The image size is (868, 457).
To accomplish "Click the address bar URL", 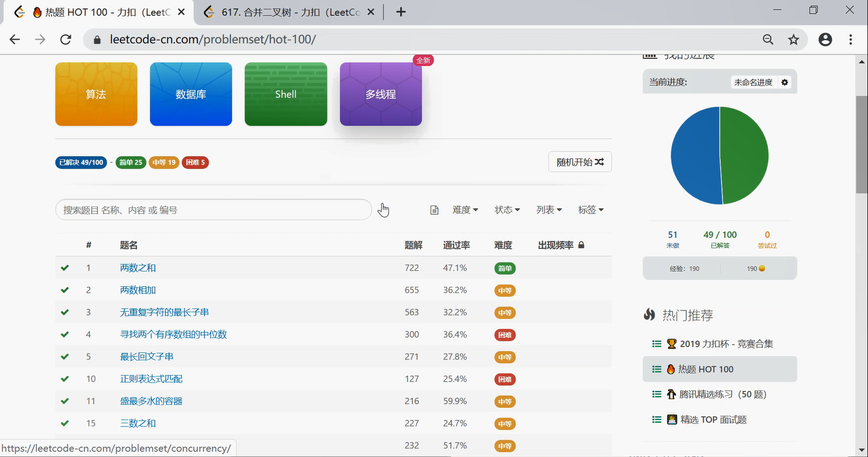I will point(213,40).
